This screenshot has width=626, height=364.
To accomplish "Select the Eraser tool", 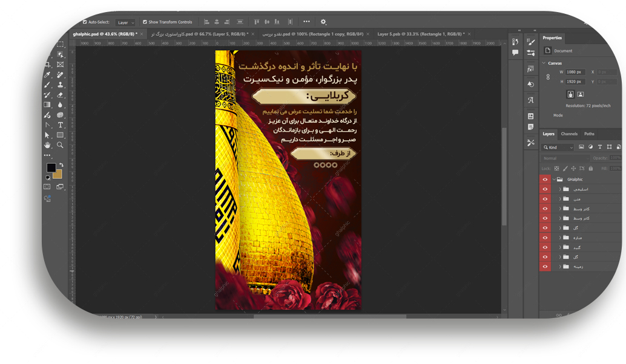I will (61, 95).
